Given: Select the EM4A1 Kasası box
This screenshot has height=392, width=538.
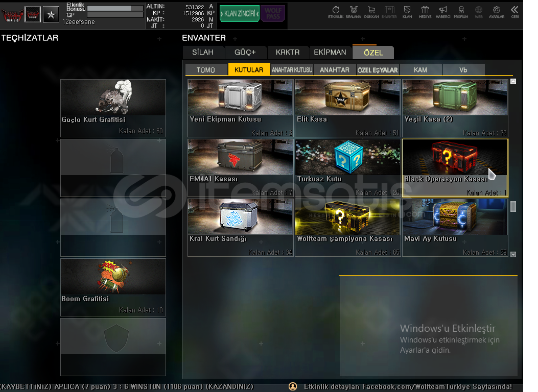Looking at the screenshot, I should pyautogui.click(x=240, y=168).
